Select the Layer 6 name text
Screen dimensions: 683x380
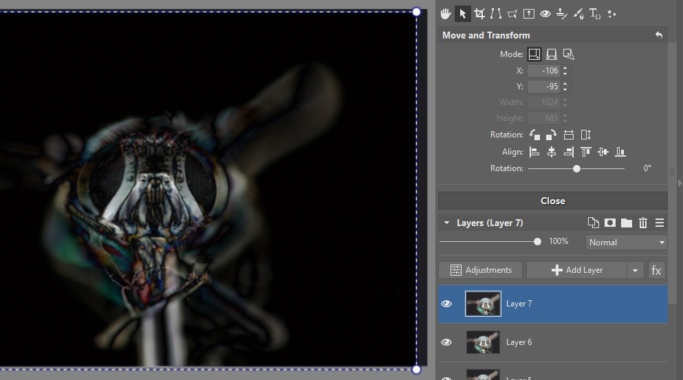click(x=519, y=342)
